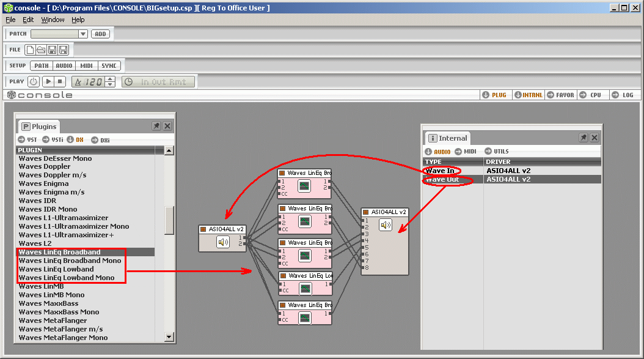Click the ADD patch button
Viewport: 644px width, 359px height.
pos(101,34)
